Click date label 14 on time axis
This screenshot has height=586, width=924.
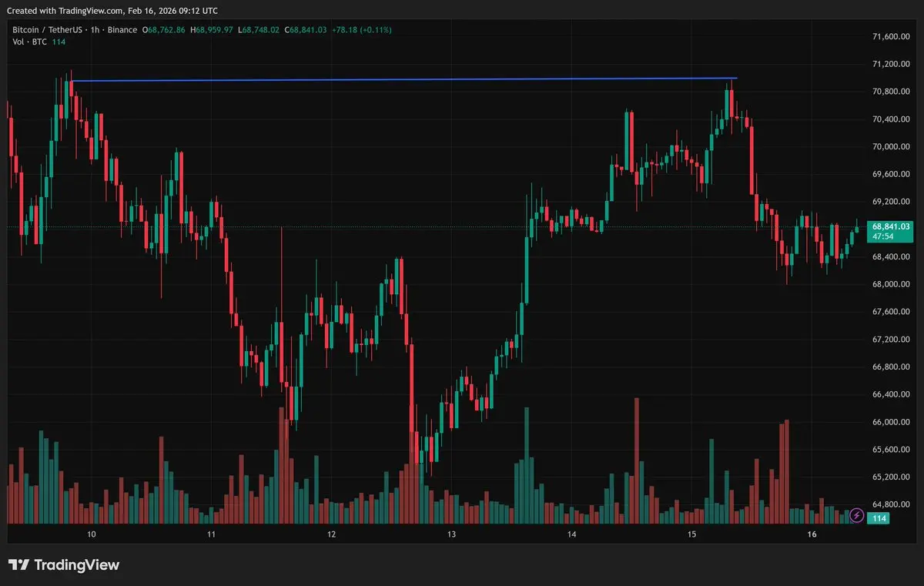571,534
